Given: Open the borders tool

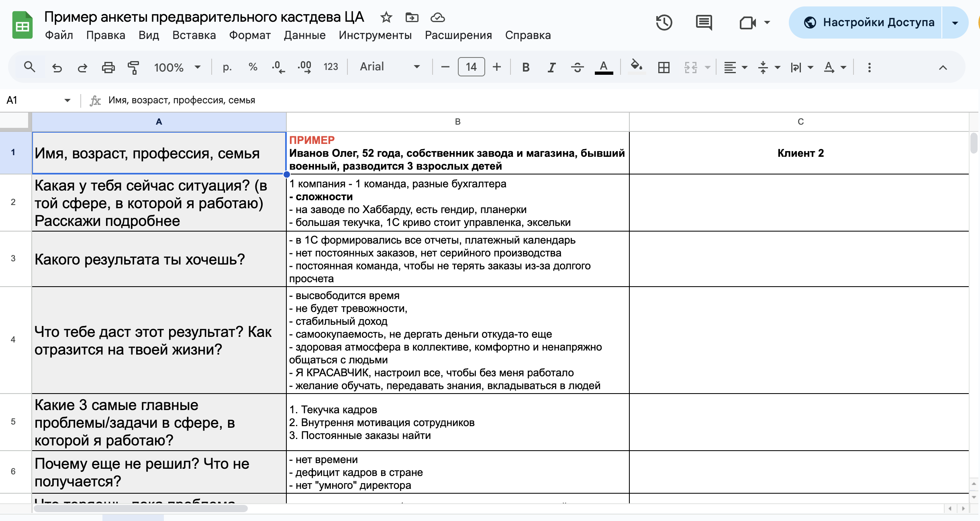Looking at the screenshot, I should [x=664, y=67].
